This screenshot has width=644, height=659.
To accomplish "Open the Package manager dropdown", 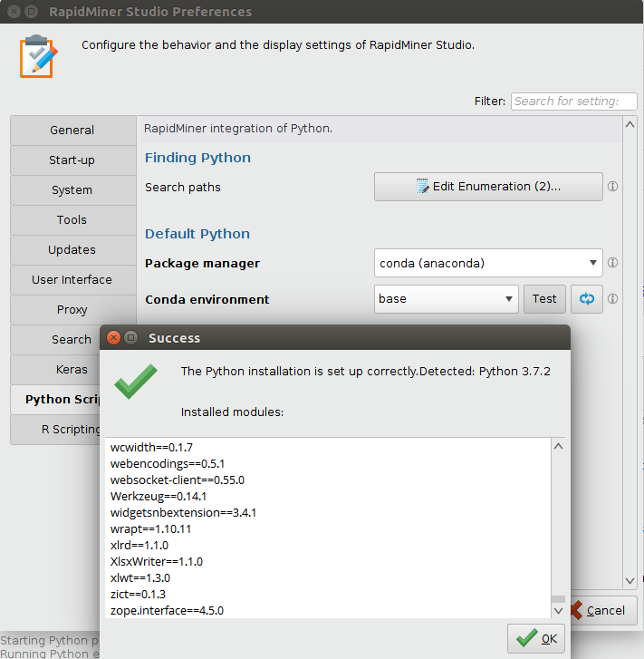I will click(x=488, y=263).
